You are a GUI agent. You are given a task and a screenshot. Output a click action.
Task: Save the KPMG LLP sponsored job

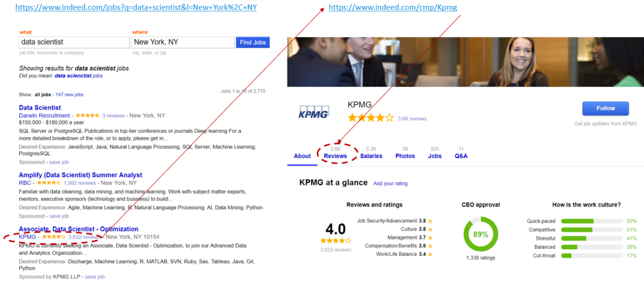tap(94, 277)
